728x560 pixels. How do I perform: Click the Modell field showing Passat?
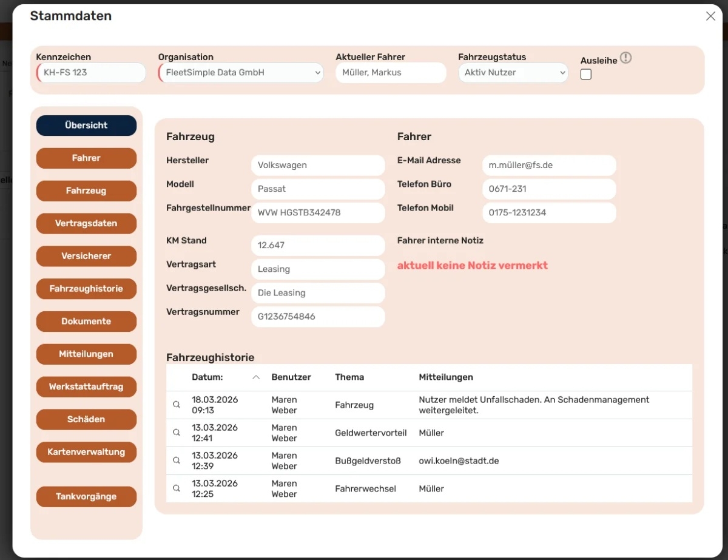[x=318, y=189]
